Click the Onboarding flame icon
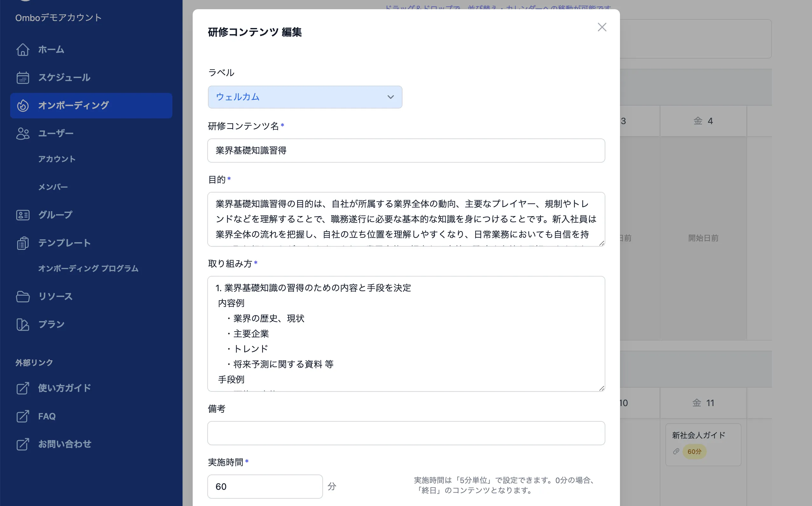This screenshot has height=506, width=812. pos(23,105)
